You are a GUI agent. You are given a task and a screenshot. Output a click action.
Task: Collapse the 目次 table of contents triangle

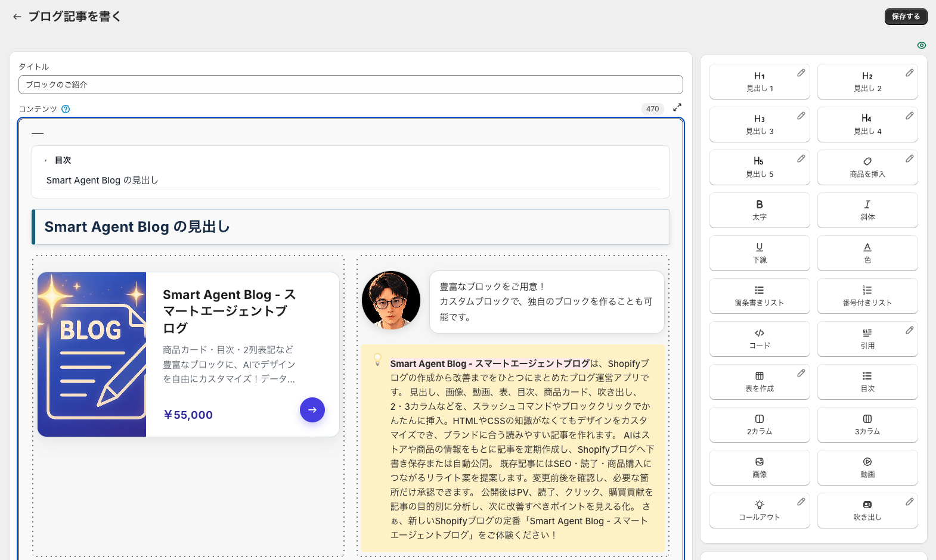coord(45,160)
